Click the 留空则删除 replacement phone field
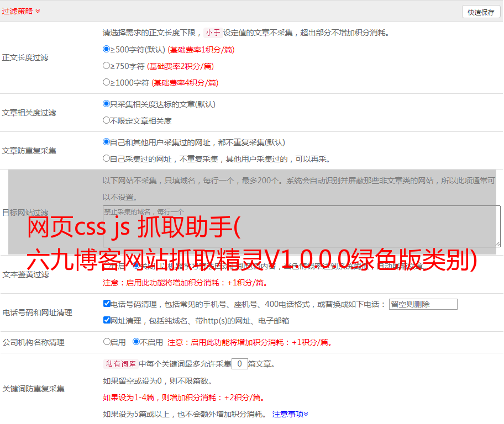Image resolution: width=504 pixels, height=424 pixels. pos(423,304)
